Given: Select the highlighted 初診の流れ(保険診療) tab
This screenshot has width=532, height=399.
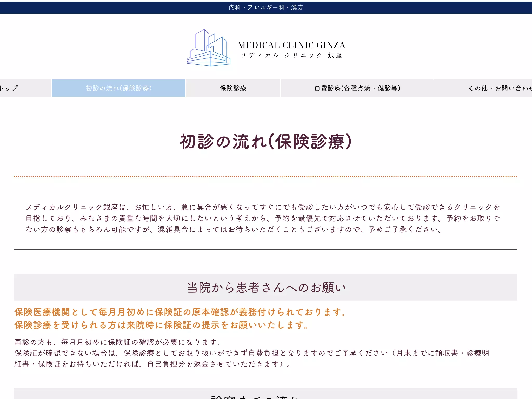Looking at the screenshot, I should coord(119,88).
